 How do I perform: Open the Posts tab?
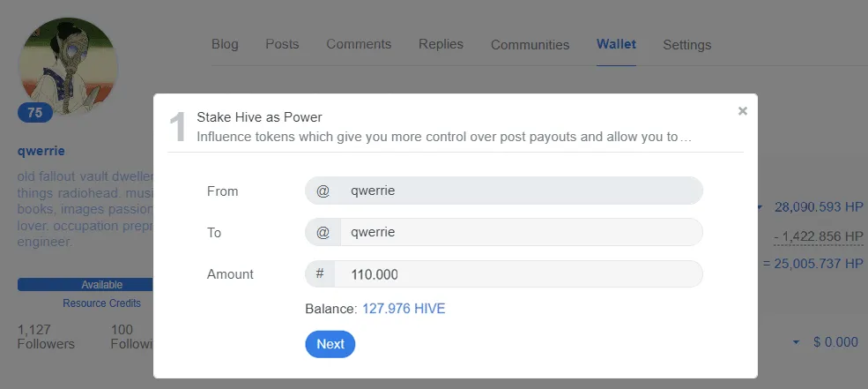282,44
